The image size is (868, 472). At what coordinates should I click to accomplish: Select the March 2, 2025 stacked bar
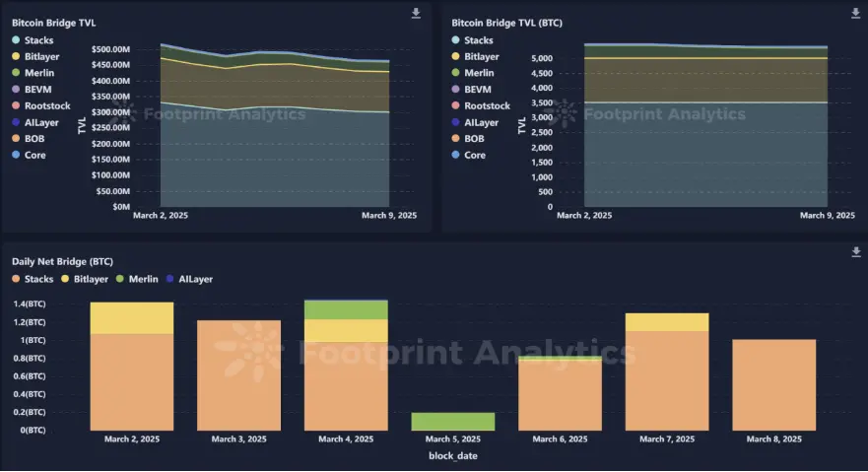click(132, 367)
